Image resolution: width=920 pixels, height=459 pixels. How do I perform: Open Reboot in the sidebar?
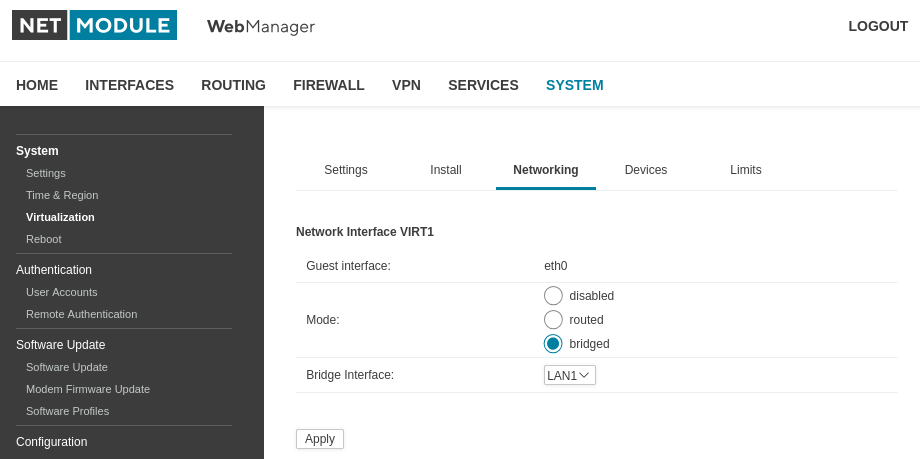click(x=44, y=239)
